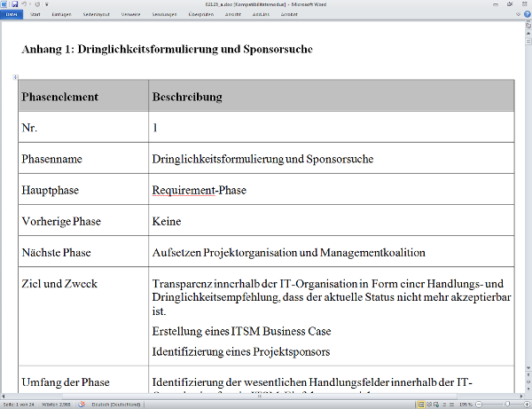Click the Wörter: 2.960 word count
Screen dimensions: 532x409
[54, 405]
